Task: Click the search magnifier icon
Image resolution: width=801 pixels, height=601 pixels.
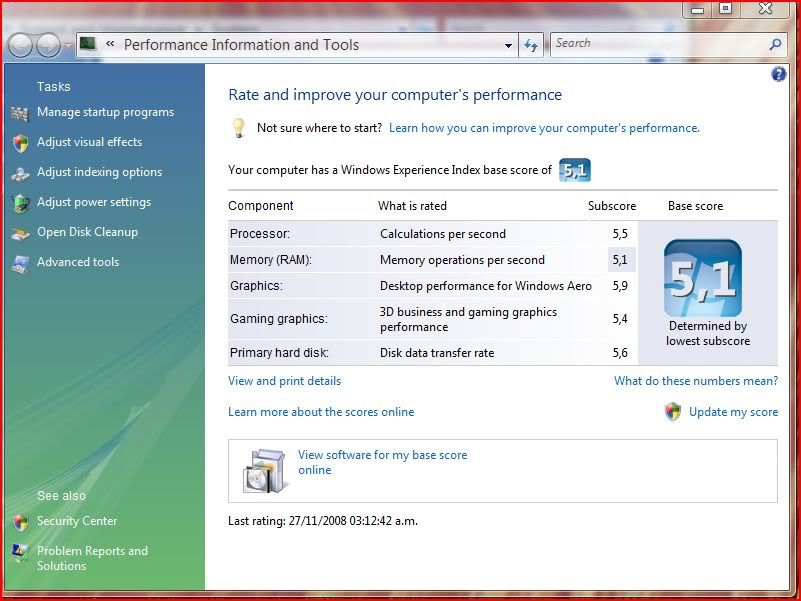Action: pyautogui.click(x=775, y=44)
